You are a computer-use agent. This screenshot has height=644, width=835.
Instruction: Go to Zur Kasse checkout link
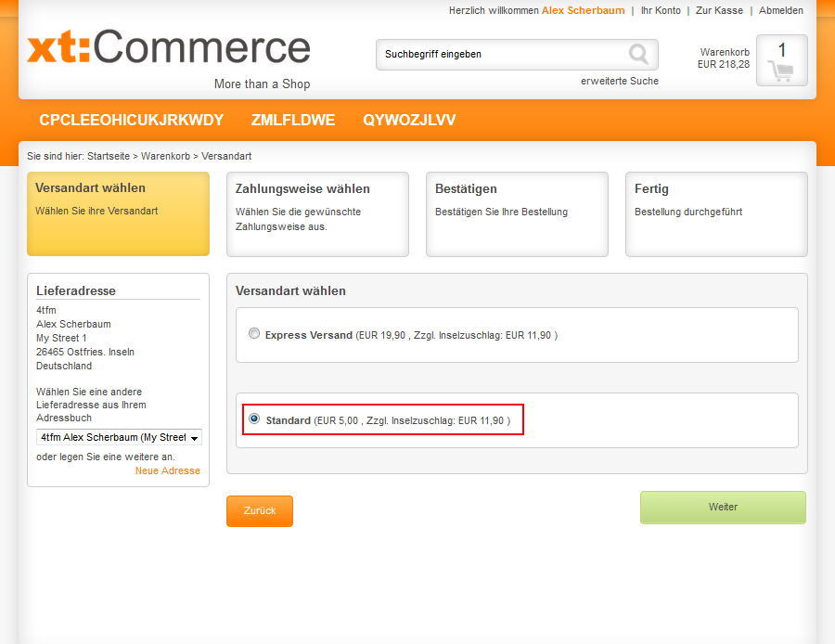[x=719, y=10]
